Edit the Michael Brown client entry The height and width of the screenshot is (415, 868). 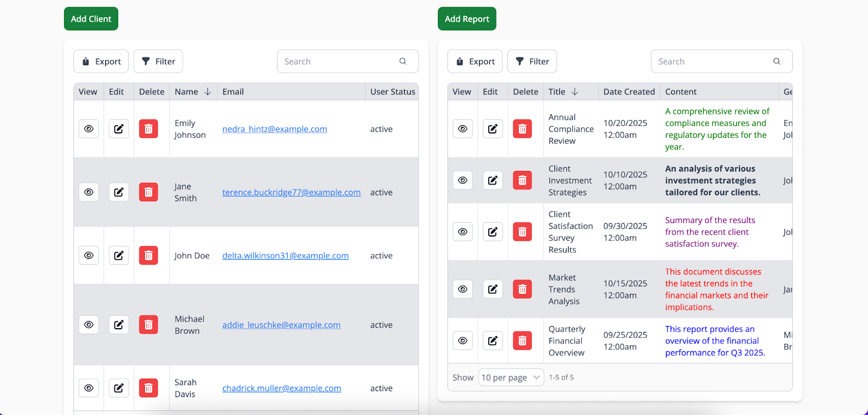119,325
